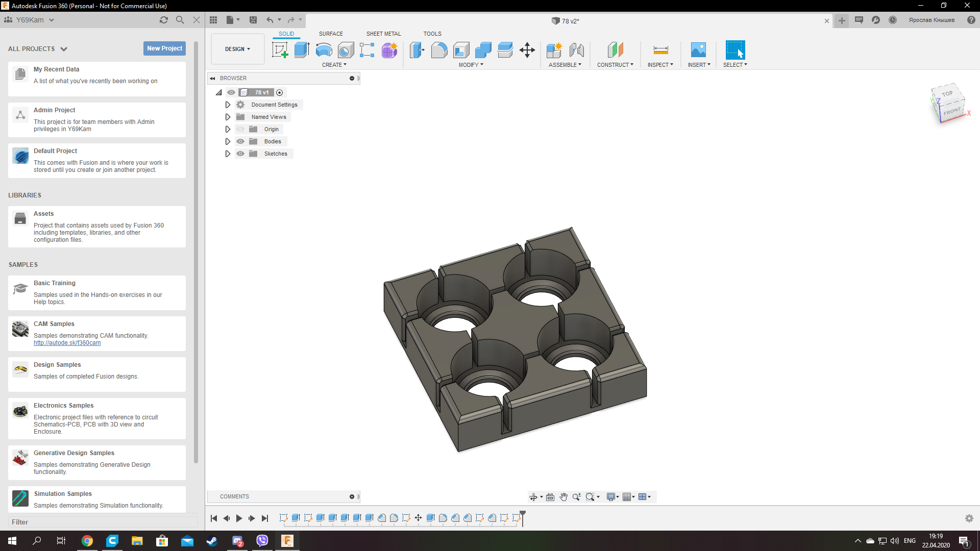Expand the Document Settings tree node
Viewport: 980px width, 551px height.
(x=228, y=105)
